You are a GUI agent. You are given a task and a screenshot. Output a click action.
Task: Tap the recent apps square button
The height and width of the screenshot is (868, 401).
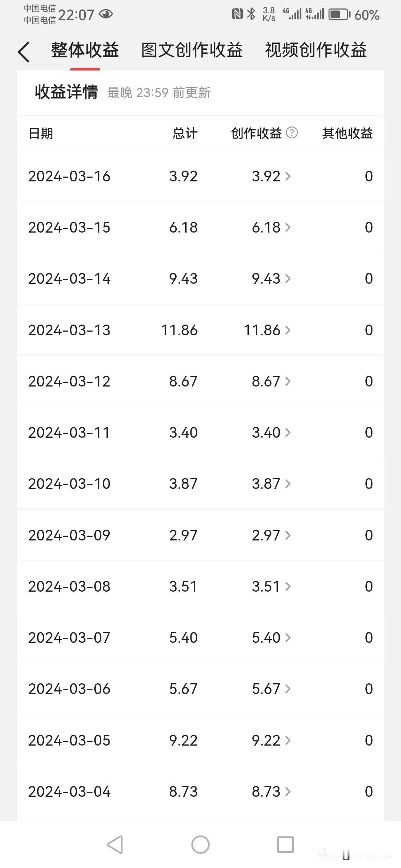[286, 845]
